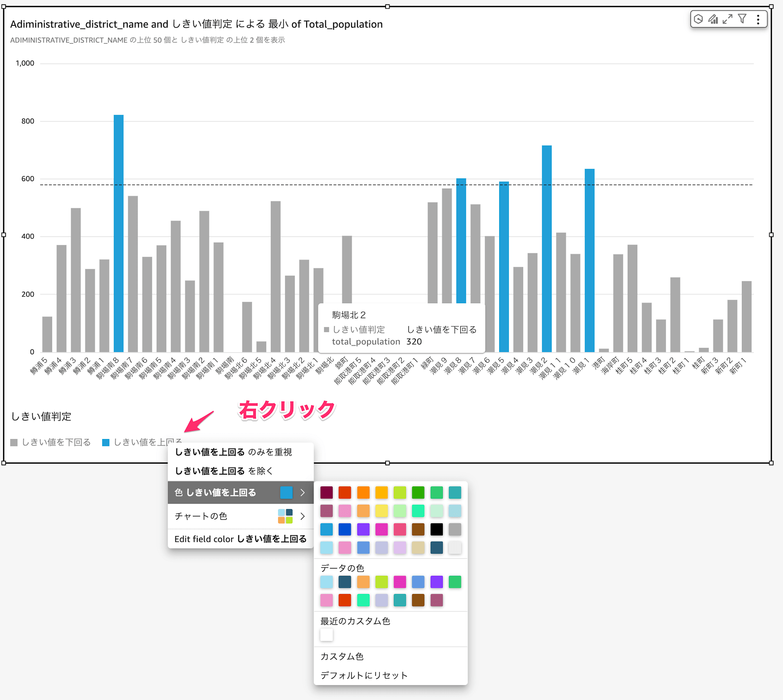Click the 600 y-axis label
The image size is (783, 700).
[x=28, y=179]
